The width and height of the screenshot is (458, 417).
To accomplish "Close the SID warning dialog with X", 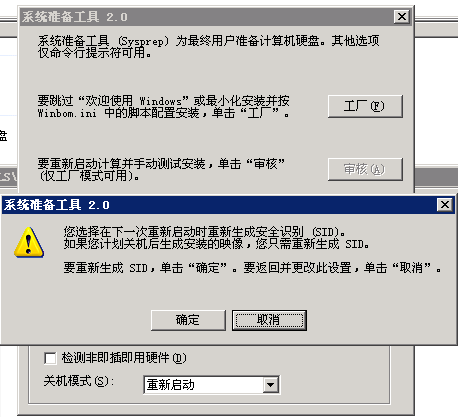I will click(x=445, y=205).
